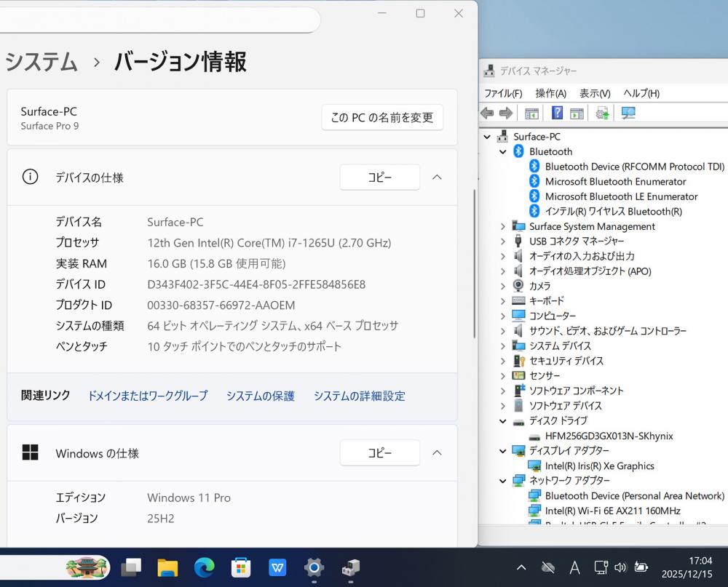Select Intel(R) Iris(R) Xe Graphics device
This screenshot has width=728, height=587.
pyautogui.click(x=599, y=466)
